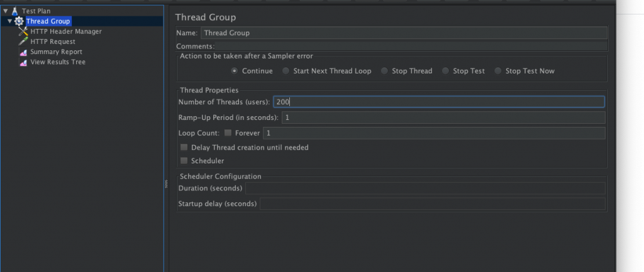
Task: Collapse the Test Plan tree node
Action: [x=6, y=11]
